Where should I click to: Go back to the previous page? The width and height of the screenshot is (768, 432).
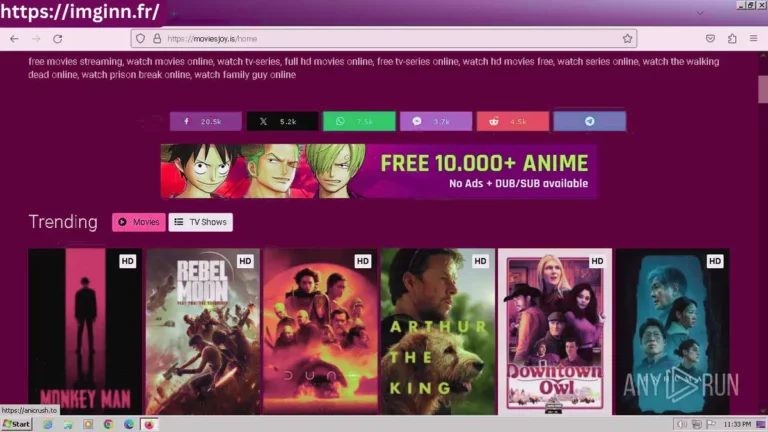14,39
